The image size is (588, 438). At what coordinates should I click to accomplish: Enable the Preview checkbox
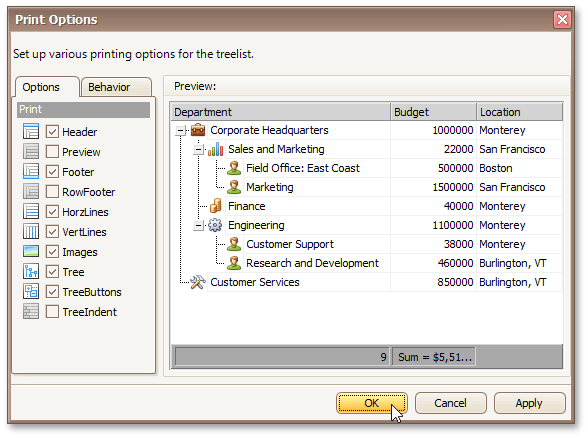(x=52, y=152)
